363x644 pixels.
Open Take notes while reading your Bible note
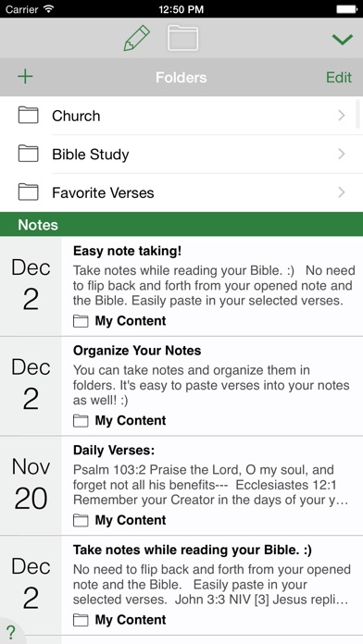pos(181,586)
